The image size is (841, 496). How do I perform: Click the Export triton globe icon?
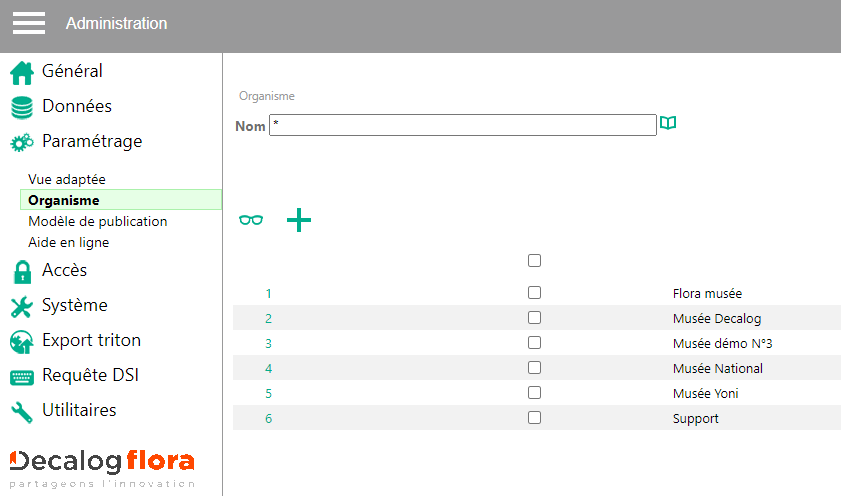click(x=22, y=342)
